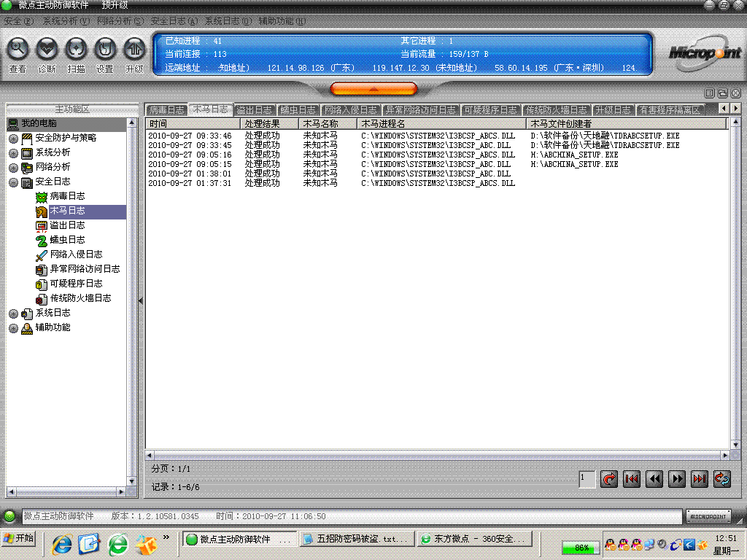Open the 网络分析(S) menu

[120, 21]
